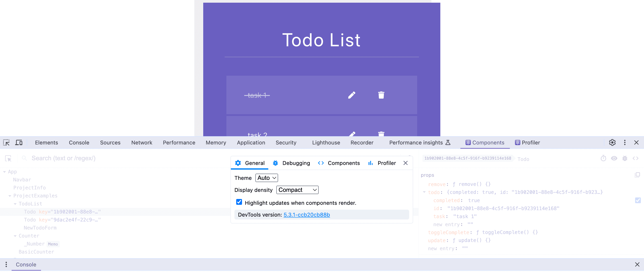Open the Performance tab
This screenshot has width=644, height=272.
(x=179, y=143)
